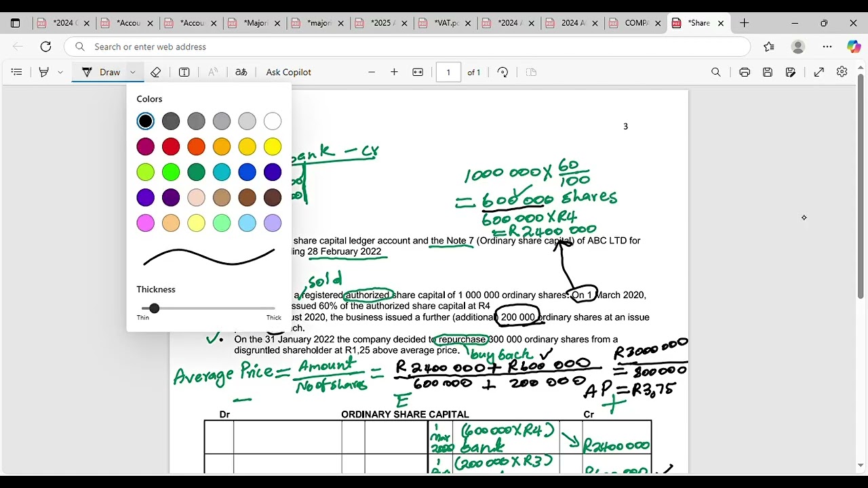Image resolution: width=868 pixels, height=488 pixels.
Task: Click the Fit to width icon
Action: pos(418,72)
